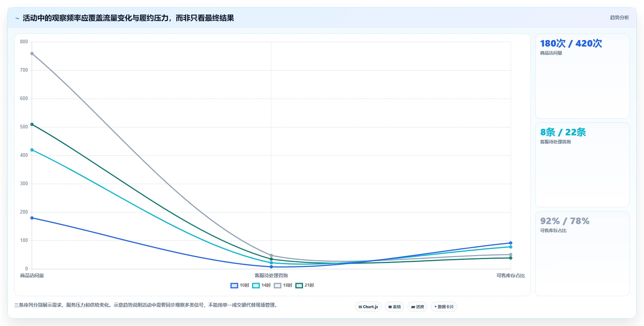This screenshot has height=326, width=644.
Task: Click the x-axis label 客服待处理咨询
Action: tap(271, 276)
